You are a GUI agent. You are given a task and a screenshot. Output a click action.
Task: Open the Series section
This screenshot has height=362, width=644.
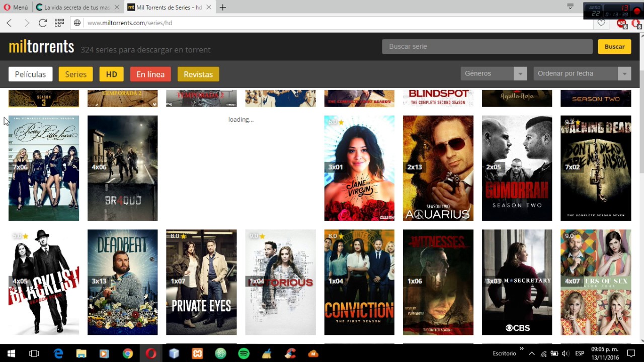point(76,74)
